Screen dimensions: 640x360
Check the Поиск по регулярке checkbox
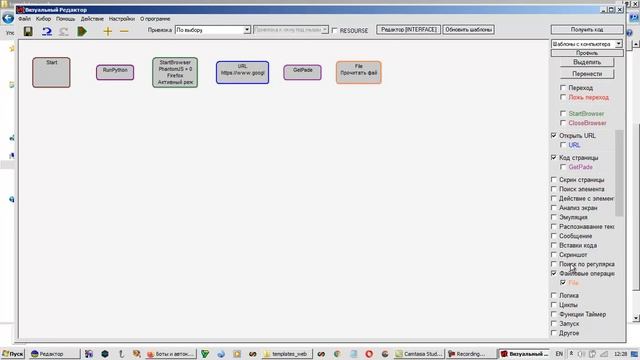(554, 264)
